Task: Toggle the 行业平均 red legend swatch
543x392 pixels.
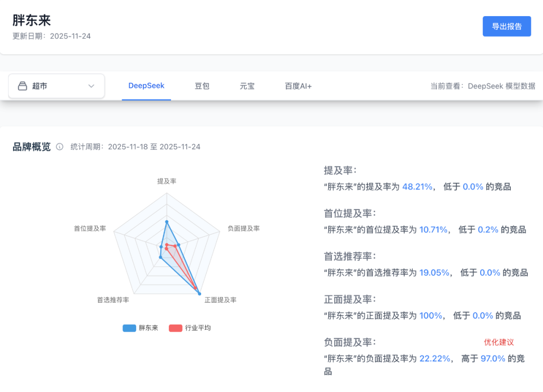Action: click(x=175, y=328)
